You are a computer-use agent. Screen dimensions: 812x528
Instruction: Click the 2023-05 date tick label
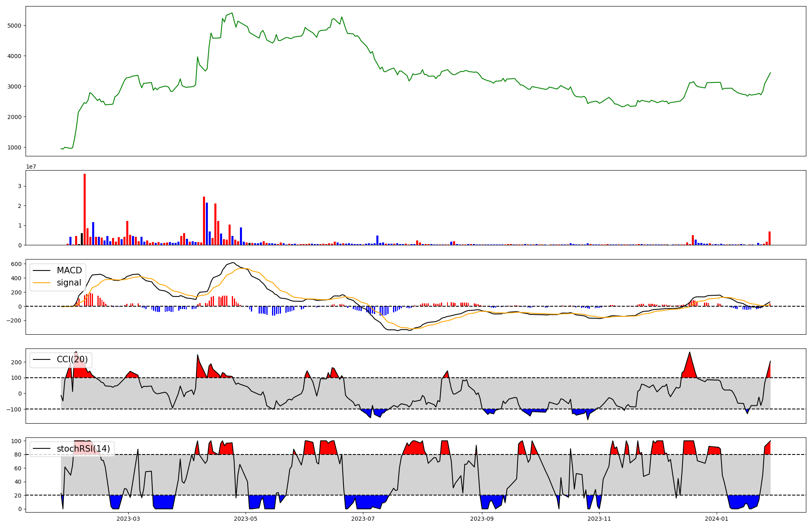[x=246, y=519]
